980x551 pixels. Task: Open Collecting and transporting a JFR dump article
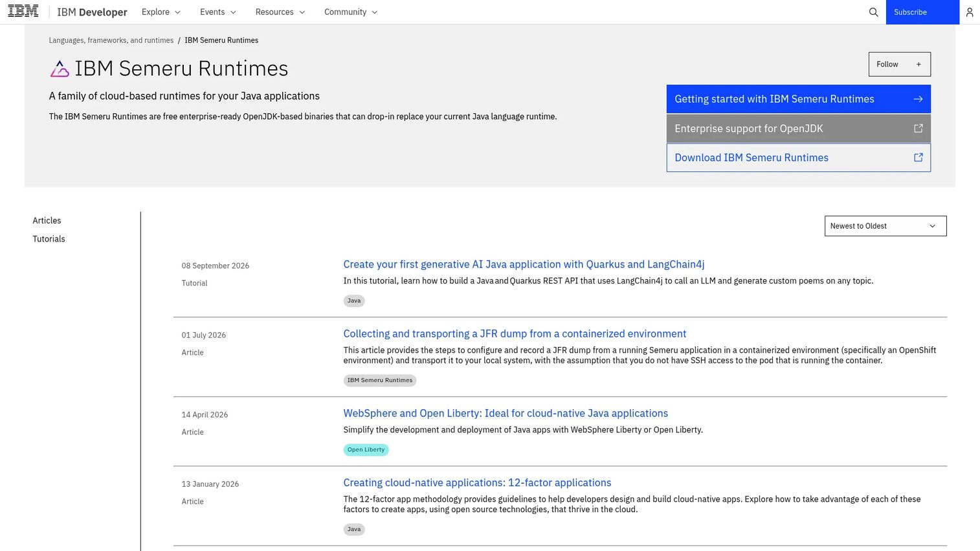coord(515,333)
